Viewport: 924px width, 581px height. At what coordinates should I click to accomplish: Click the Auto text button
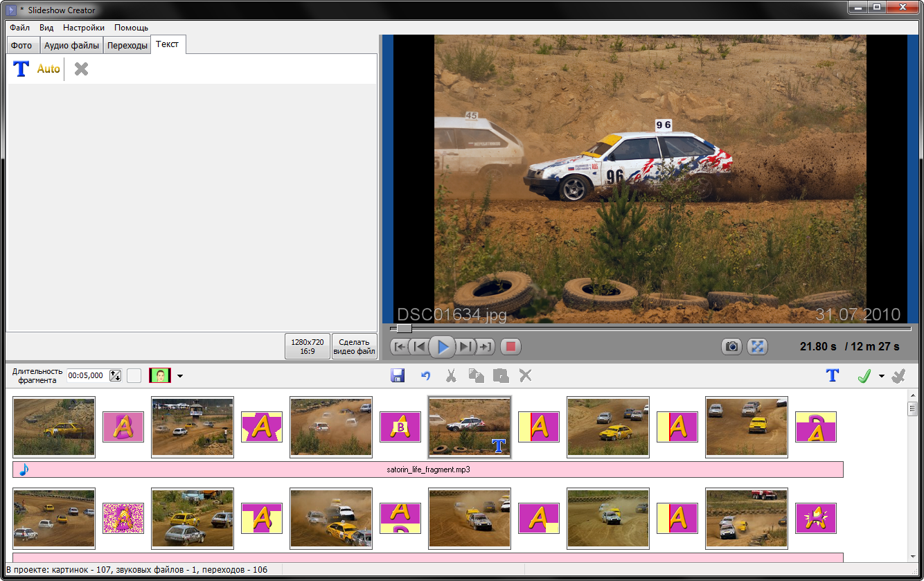pos(48,69)
